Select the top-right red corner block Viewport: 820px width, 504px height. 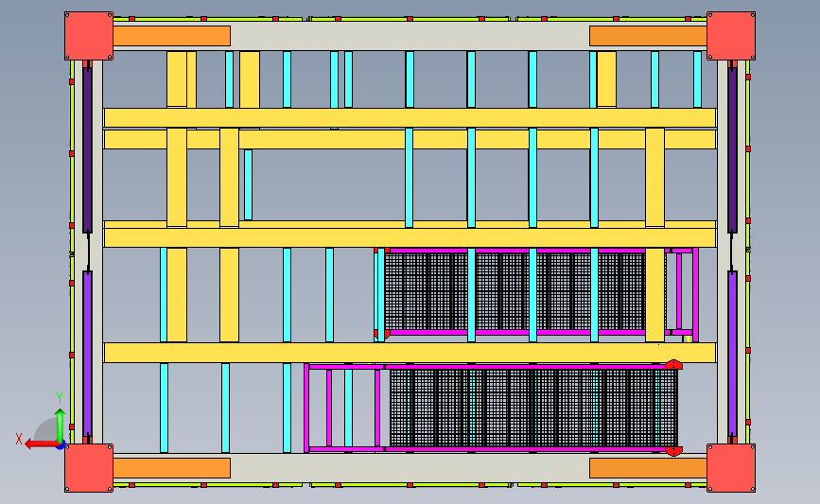731,36
